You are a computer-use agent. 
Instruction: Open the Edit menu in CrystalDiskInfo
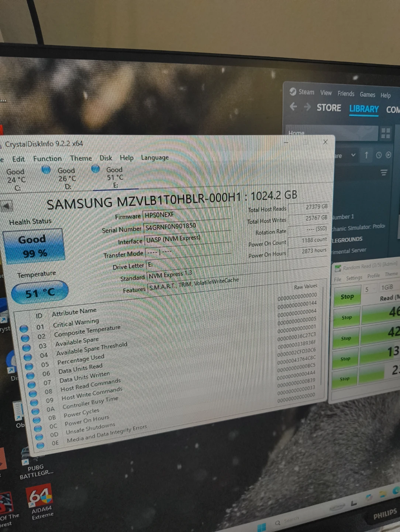pyautogui.click(x=18, y=159)
